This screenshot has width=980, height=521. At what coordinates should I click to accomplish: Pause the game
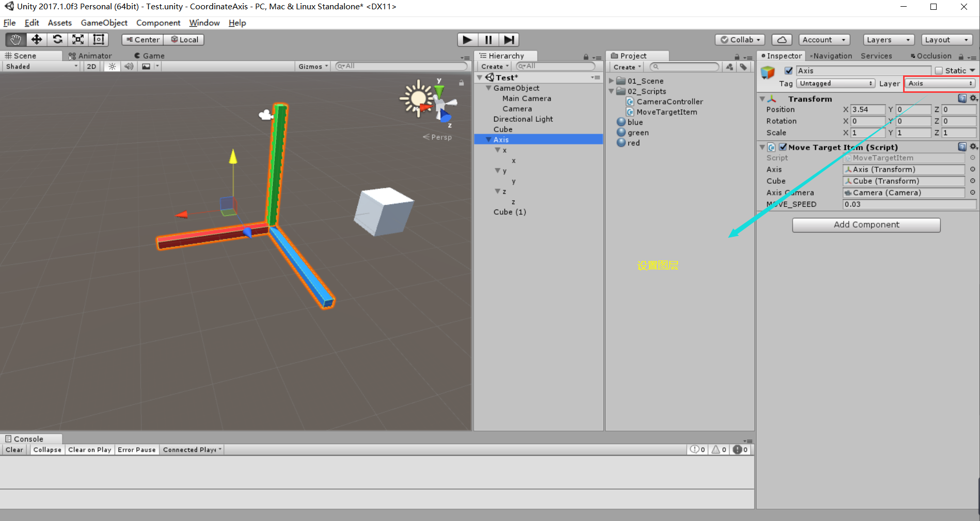(488, 40)
